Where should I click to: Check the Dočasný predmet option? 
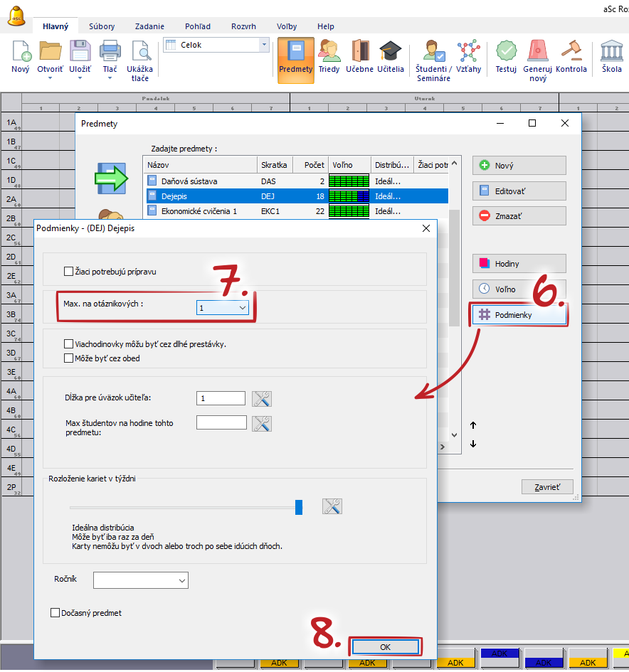(56, 612)
